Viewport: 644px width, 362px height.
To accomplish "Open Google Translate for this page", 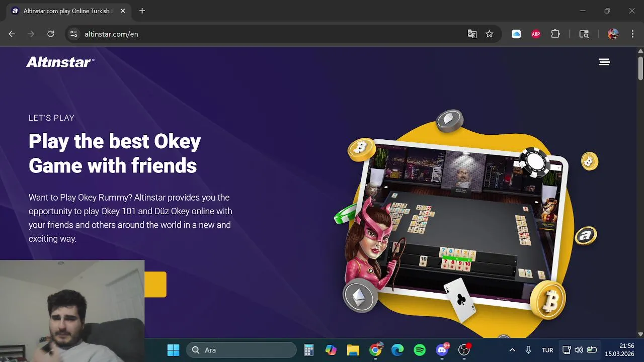I will pos(472,34).
